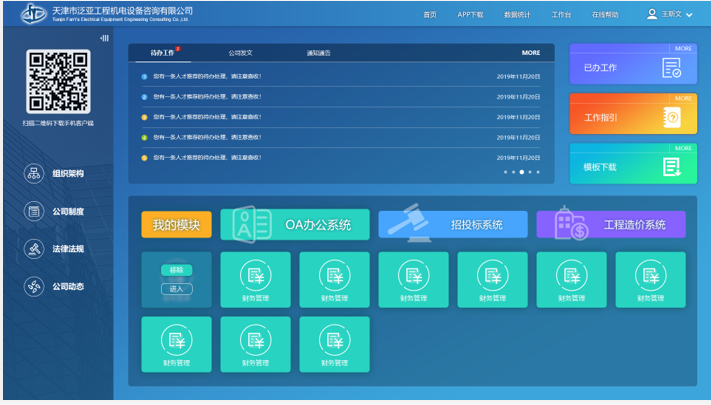Click the 模板下载 download card

click(x=632, y=166)
